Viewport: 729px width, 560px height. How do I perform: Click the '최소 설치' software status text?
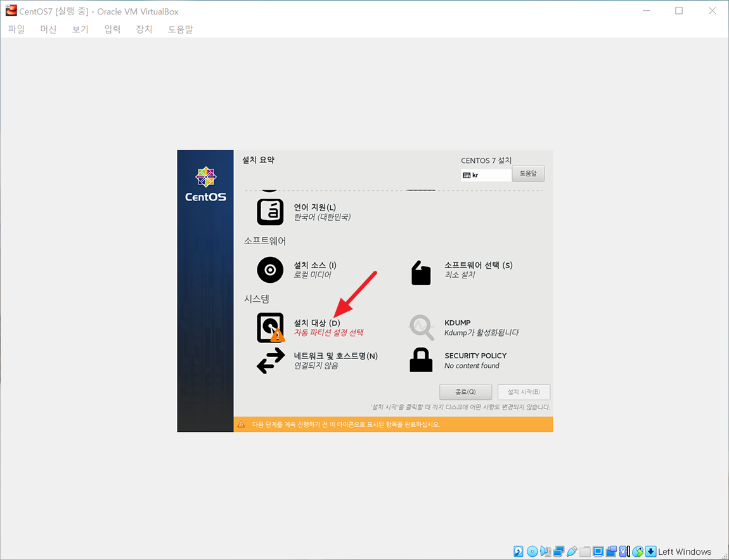pyautogui.click(x=460, y=275)
